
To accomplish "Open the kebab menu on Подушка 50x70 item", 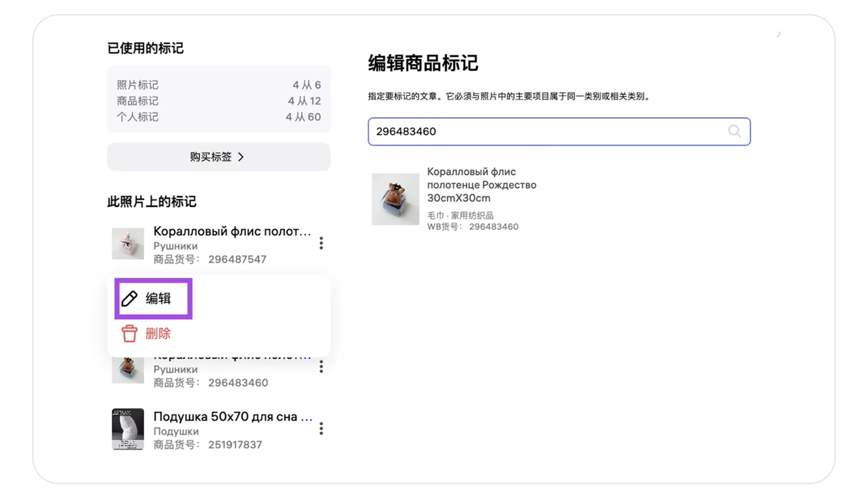I will pyautogui.click(x=321, y=429).
